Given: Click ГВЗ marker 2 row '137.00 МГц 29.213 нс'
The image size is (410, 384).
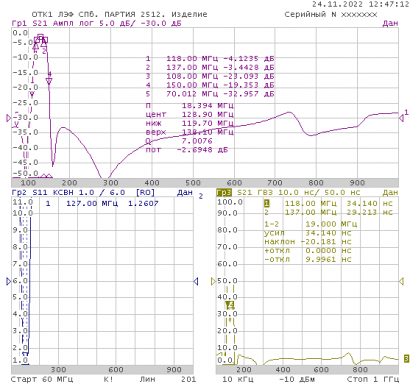Looking at the screenshot, I should [329, 212].
